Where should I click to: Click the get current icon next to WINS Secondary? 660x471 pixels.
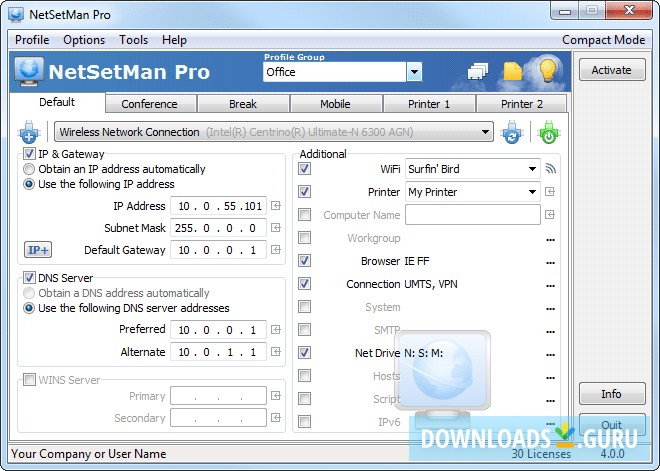276,418
